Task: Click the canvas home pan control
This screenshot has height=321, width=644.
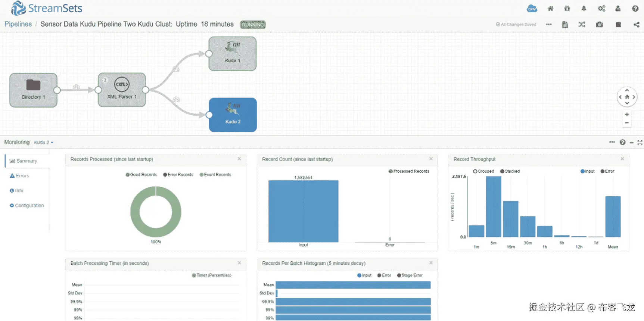Action: coord(627,97)
